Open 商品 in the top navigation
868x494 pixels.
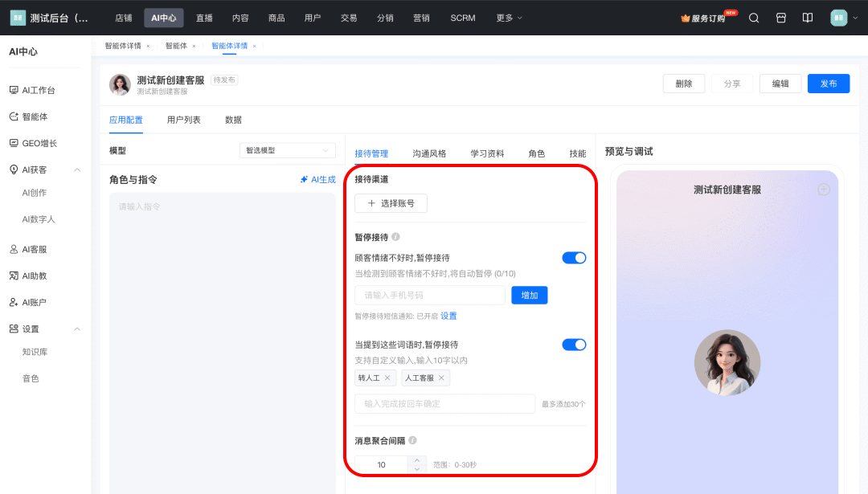tap(276, 18)
